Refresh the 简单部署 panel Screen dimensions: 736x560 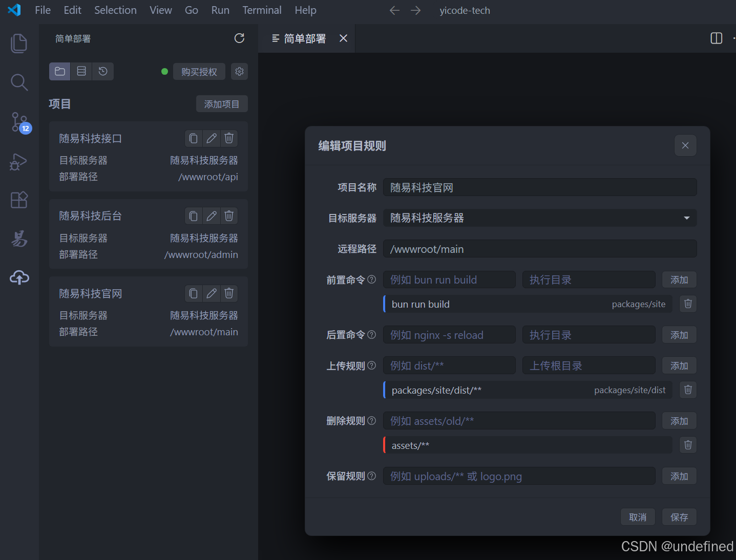239,38
